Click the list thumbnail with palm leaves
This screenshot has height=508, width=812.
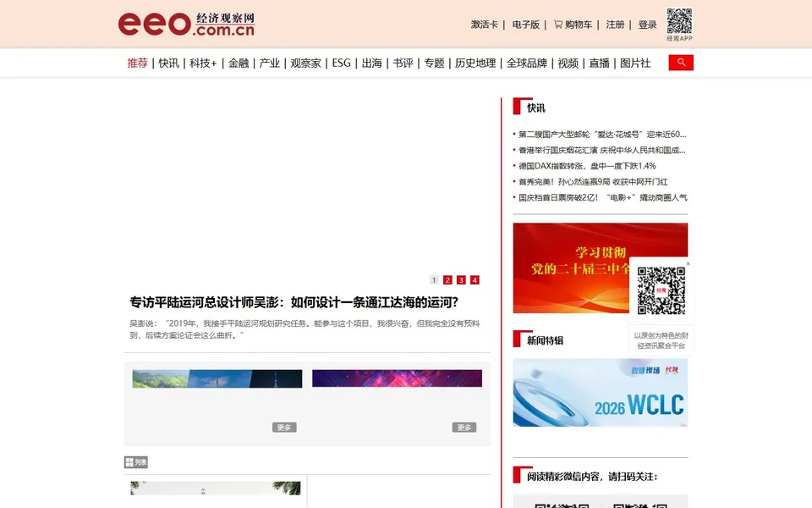(x=216, y=488)
